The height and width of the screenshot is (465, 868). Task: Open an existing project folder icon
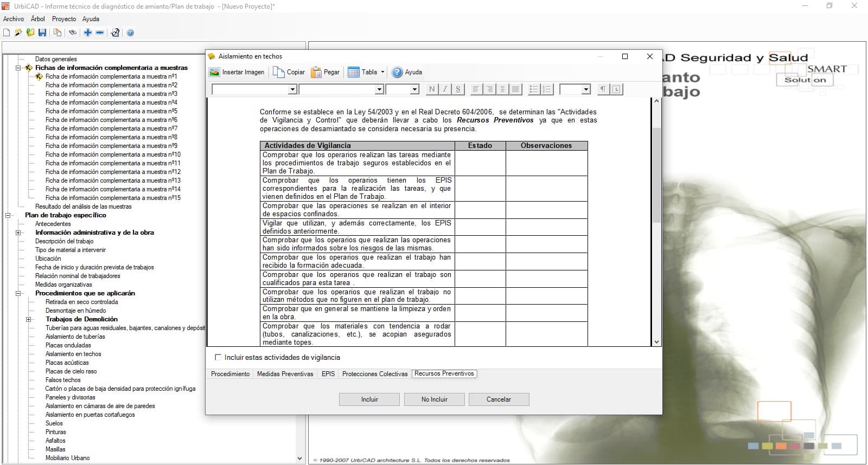[30, 33]
